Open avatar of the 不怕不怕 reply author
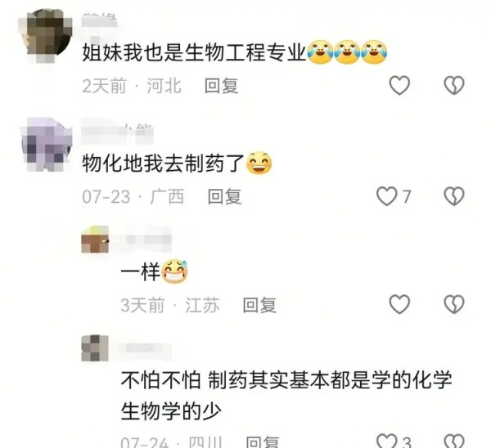This screenshot has height=448, width=491. coord(95,348)
